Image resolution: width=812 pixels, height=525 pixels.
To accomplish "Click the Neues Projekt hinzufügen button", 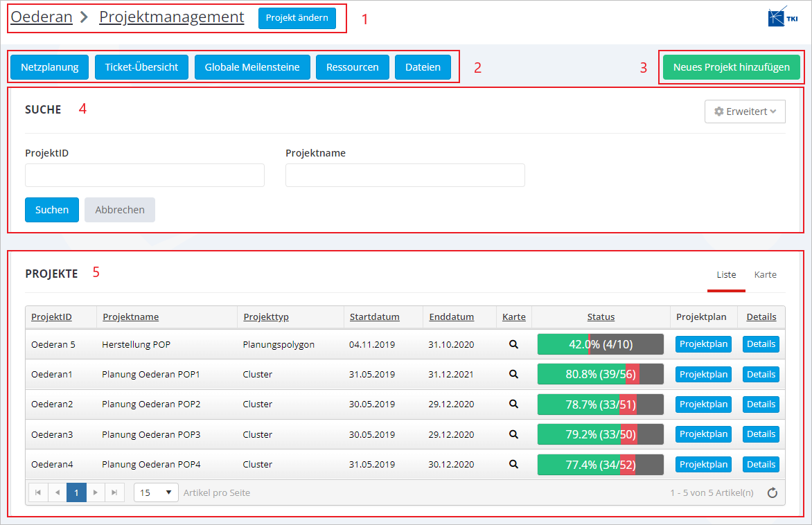I will point(731,67).
